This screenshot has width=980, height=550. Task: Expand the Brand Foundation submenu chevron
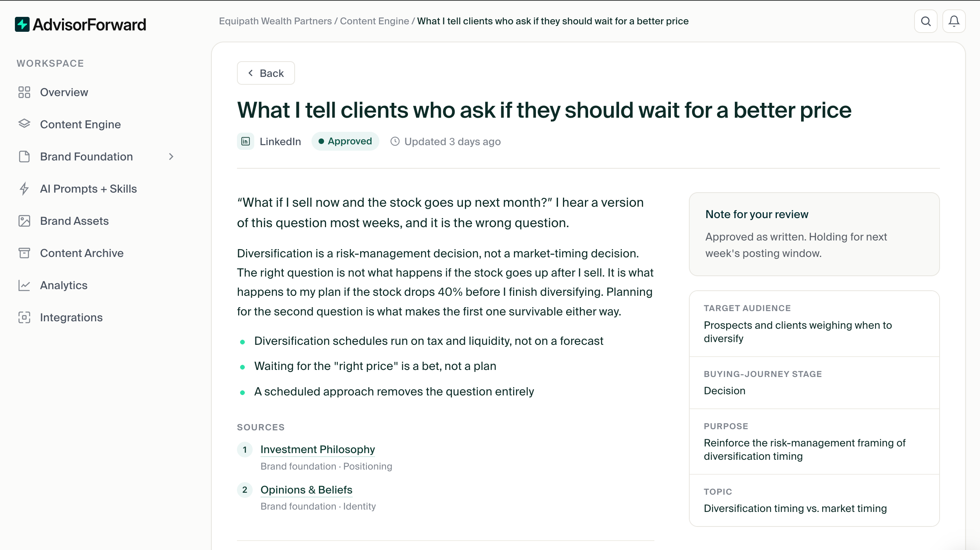pyautogui.click(x=171, y=157)
